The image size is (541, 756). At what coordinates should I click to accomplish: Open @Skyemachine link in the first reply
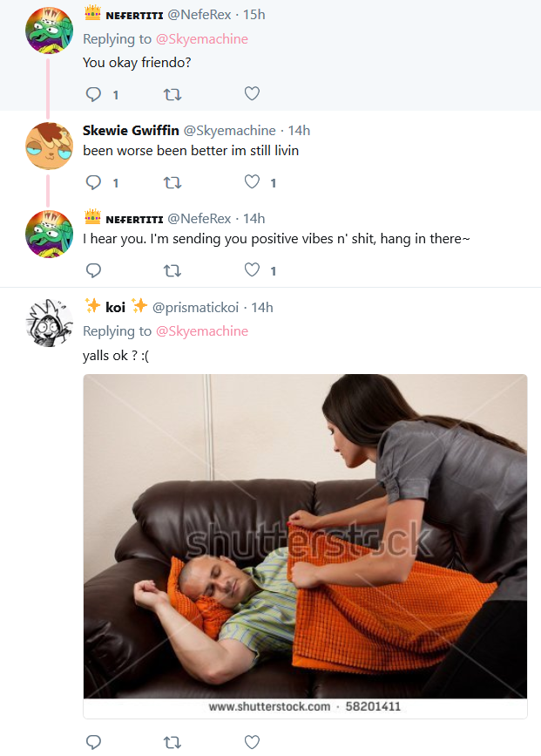click(x=202, y=39)
